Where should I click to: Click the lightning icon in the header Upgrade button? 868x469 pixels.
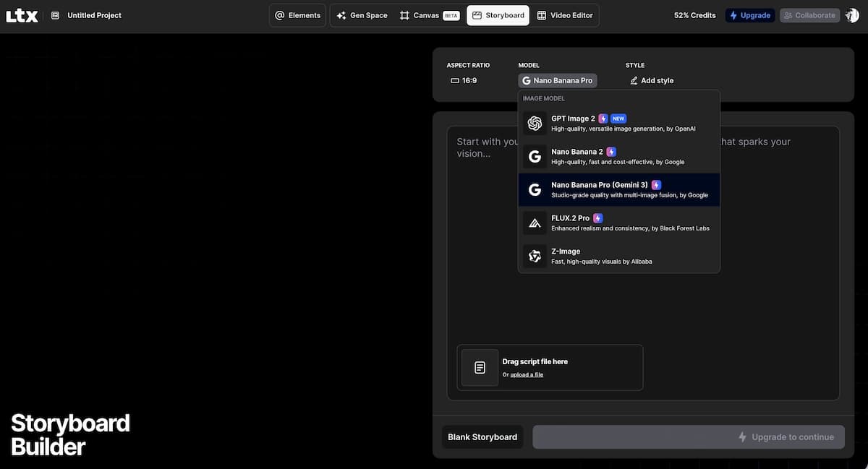coord(733,15)
